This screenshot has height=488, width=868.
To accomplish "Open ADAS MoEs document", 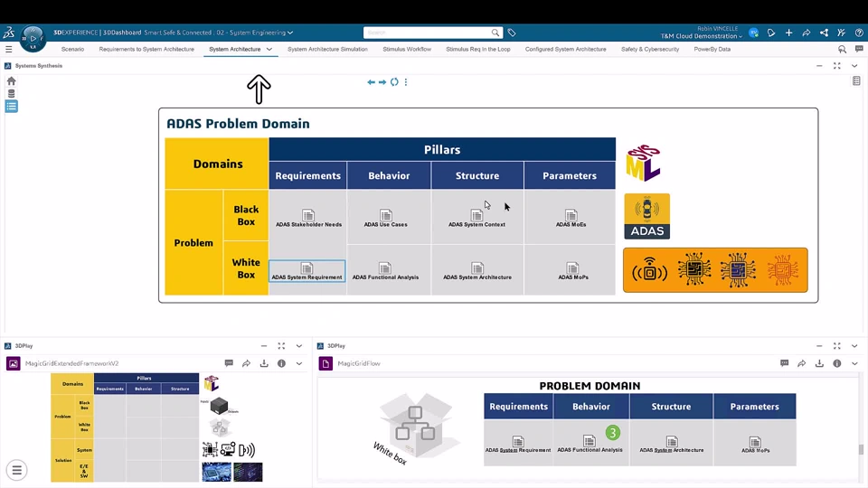I will pyautogui.click(x=571, y=218).
